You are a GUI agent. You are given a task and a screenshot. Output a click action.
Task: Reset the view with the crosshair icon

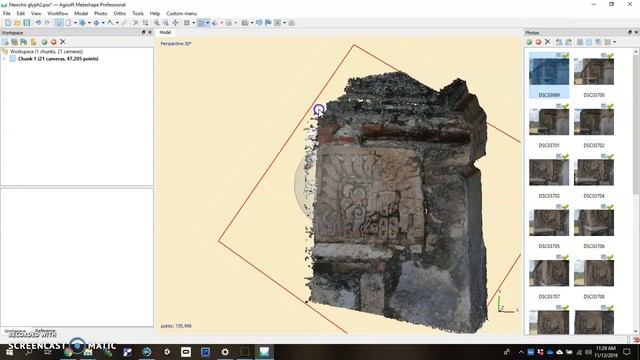[175, 23]
